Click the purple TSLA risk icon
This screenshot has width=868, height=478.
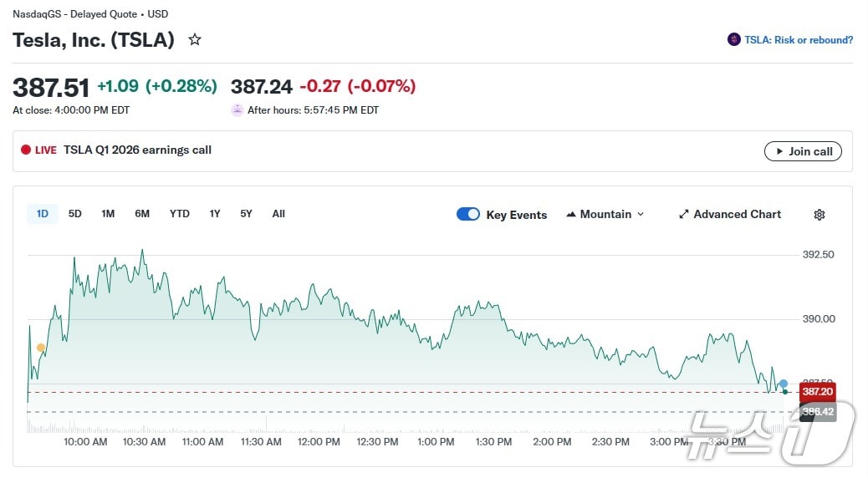[734, 39]
